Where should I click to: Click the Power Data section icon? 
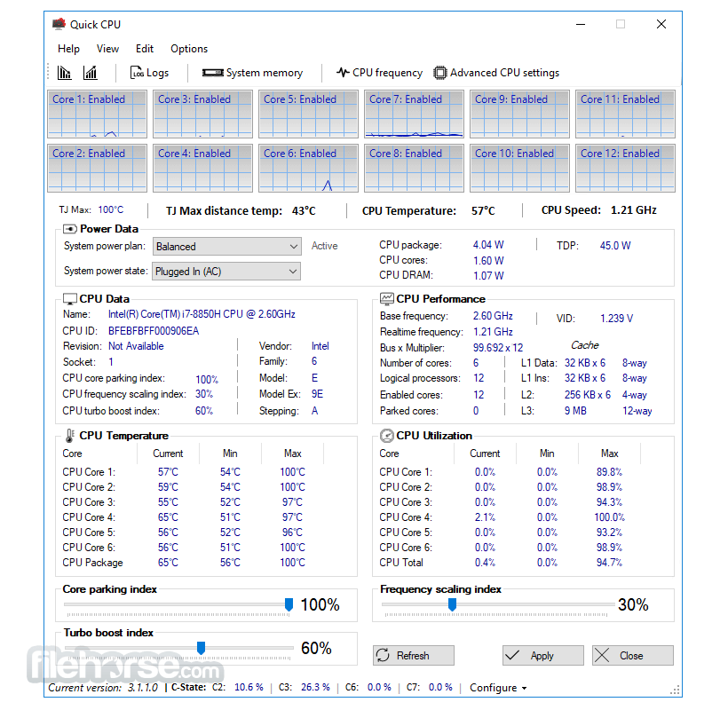point(69,229)
